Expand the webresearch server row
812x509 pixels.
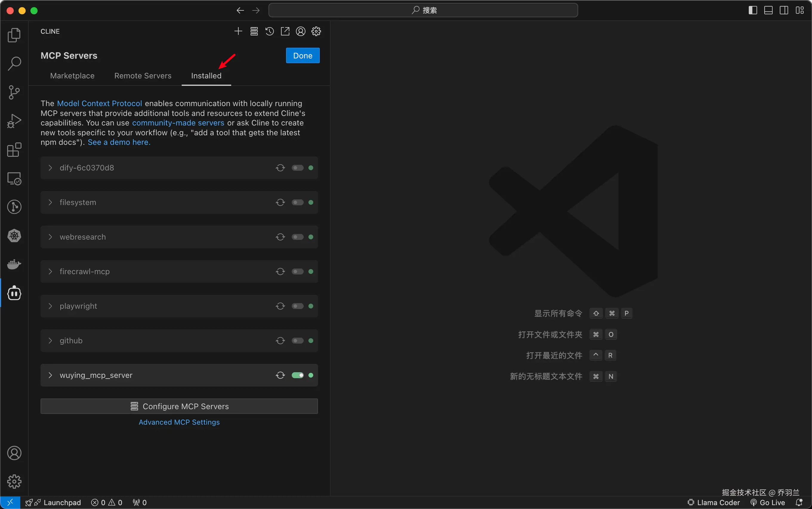click(x=50, y=237)
